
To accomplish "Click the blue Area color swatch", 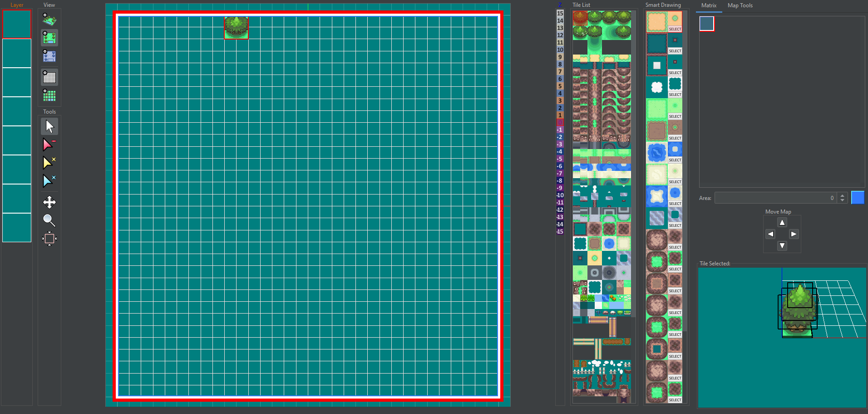I will click(x=857, y=198).
